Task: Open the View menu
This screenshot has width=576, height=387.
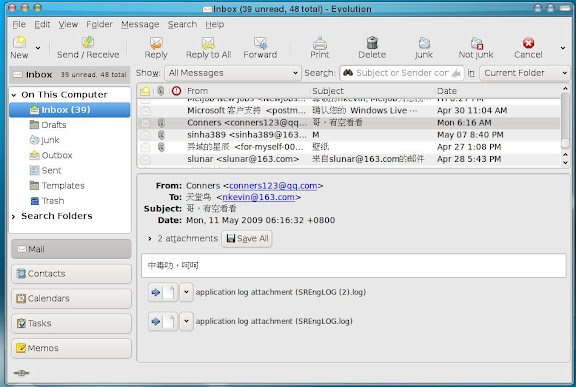Action: [x=68, y=24]
